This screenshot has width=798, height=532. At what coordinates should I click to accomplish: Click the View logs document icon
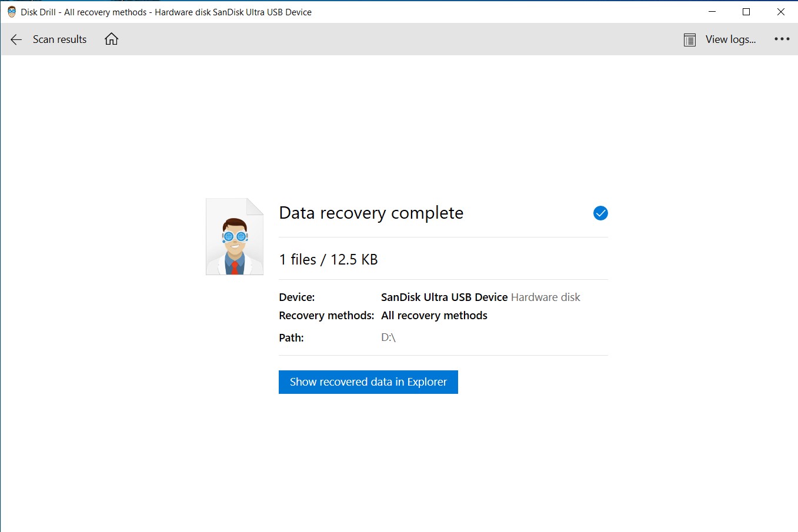(689, 39)
